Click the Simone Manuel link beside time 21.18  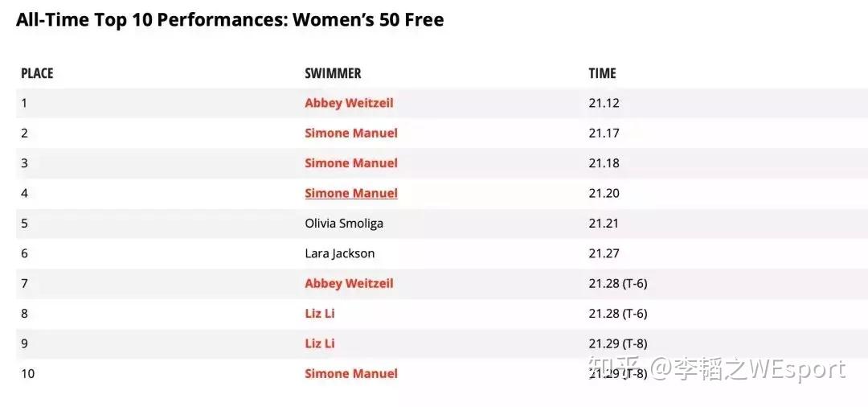[x=351, y=163]
